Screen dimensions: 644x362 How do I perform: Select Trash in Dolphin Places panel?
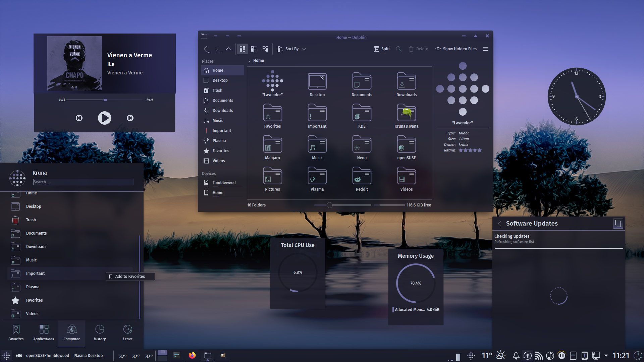point(223,90)
